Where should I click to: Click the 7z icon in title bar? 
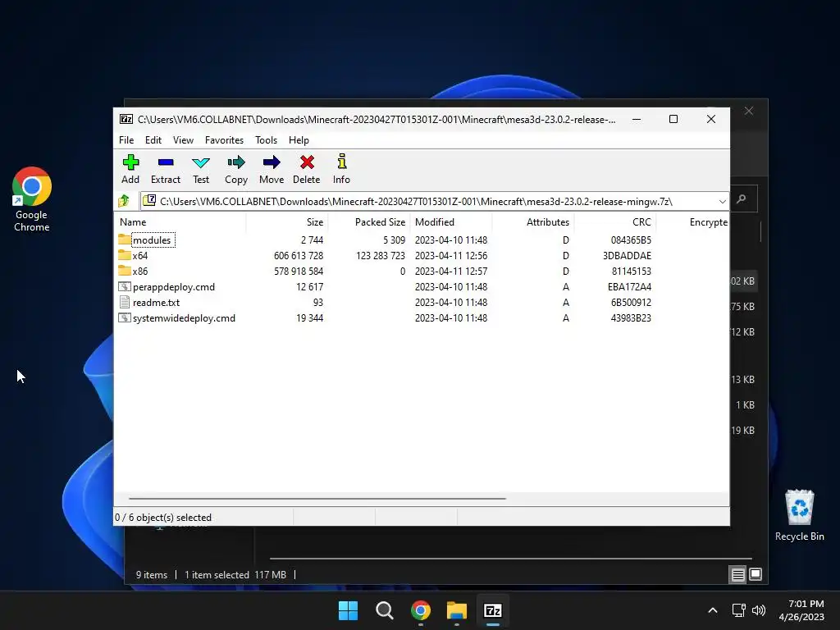click(x=126, y=119)
